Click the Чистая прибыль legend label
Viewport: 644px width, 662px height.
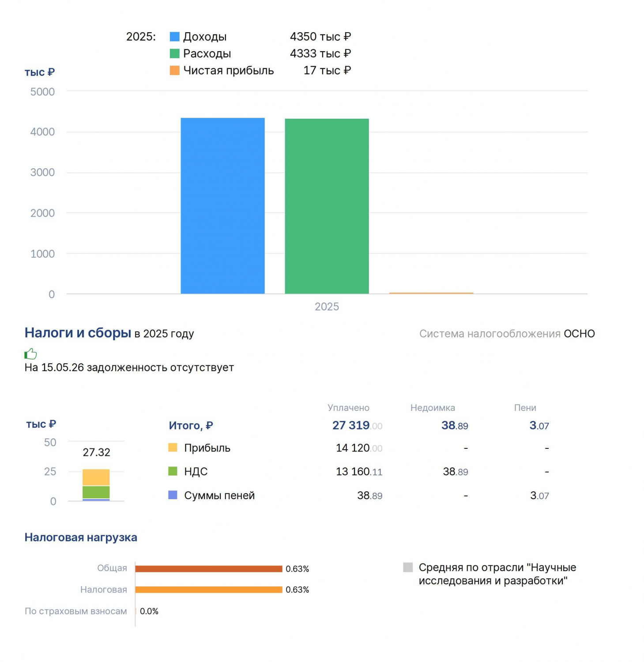coord(229,71)
